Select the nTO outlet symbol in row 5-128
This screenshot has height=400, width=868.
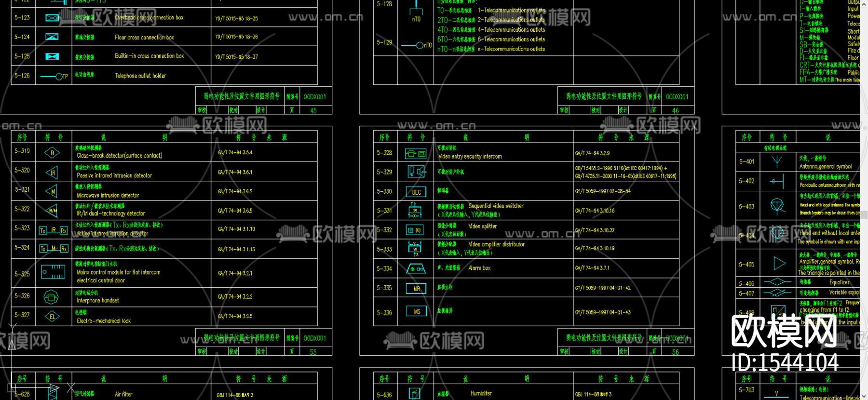point(416,11)
